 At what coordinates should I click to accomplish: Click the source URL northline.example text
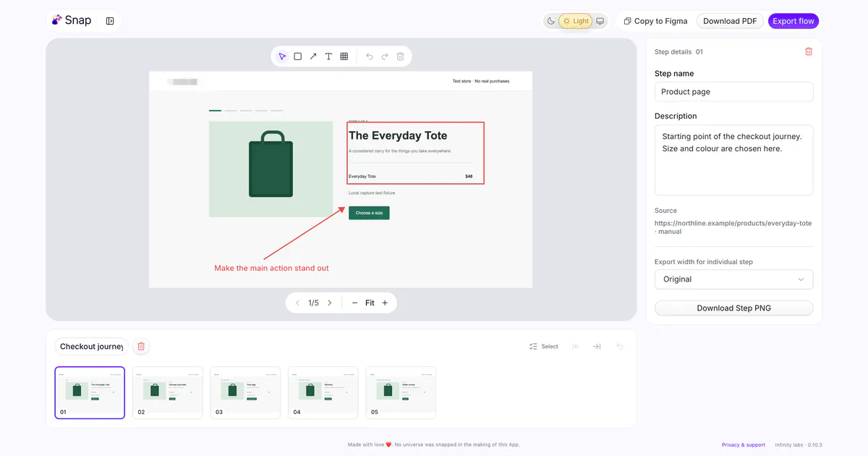(x=733, y=227)
